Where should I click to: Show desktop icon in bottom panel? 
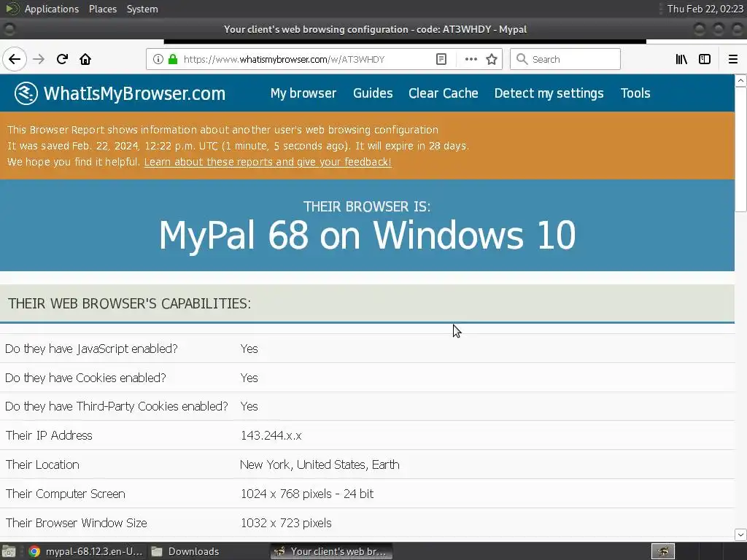click(9, 551)
